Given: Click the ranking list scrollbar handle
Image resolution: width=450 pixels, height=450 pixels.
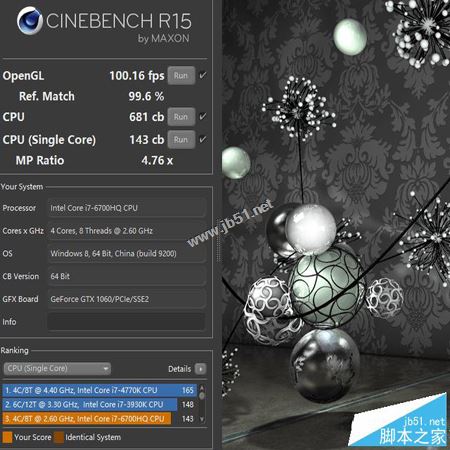Looking at the screenshot, I should [202, 396].
